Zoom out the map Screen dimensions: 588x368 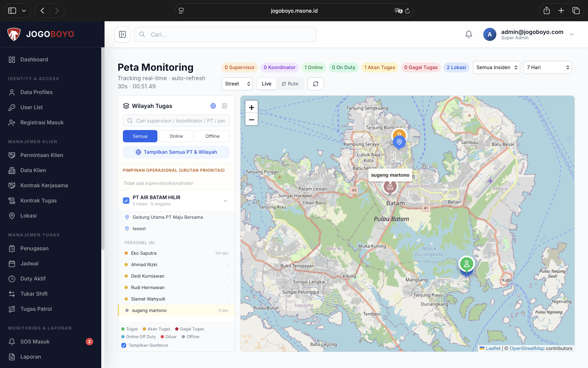click(x=252, y=120)
